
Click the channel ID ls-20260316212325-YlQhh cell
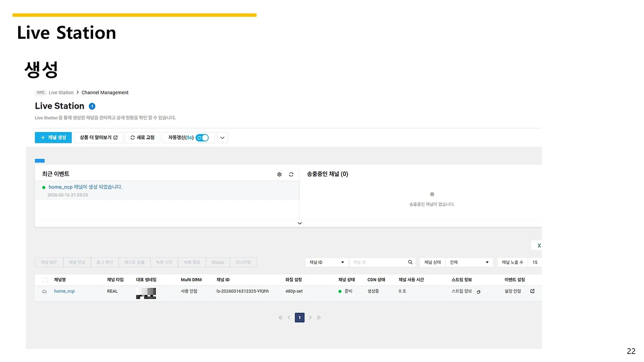coord(243,292)
